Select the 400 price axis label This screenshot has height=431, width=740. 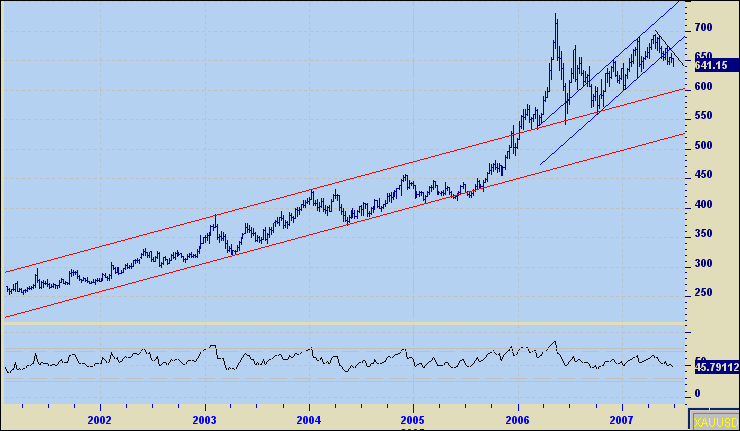705,204
